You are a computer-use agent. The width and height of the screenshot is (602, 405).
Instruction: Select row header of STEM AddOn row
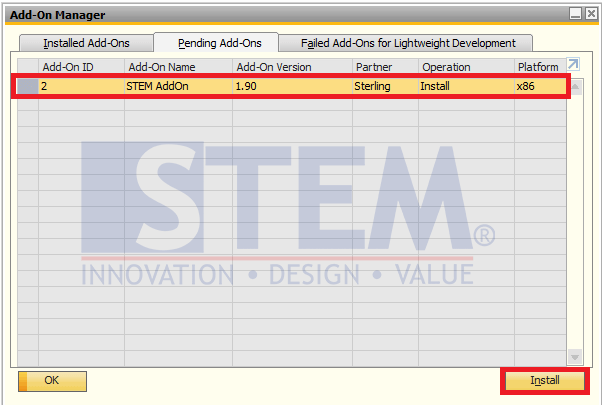pos(27,86)
